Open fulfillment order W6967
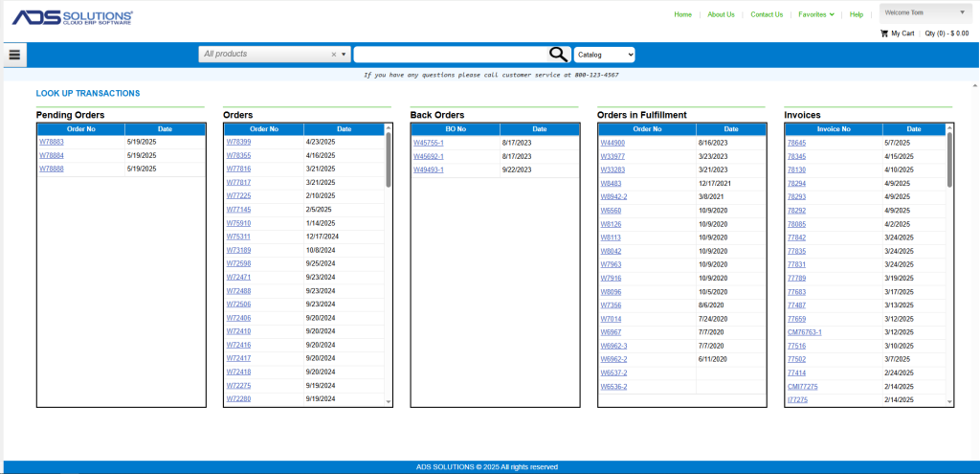The height and width of the screenshot is (474, 980). pos(612,332)
